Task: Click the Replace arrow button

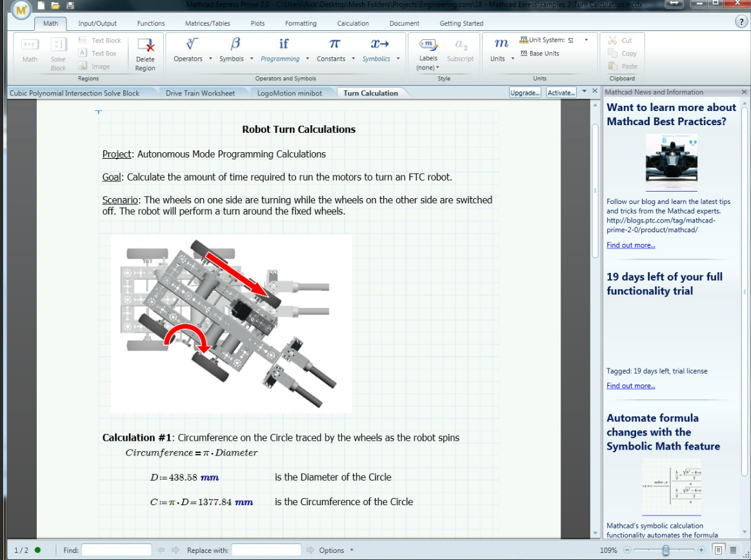Action: [x=310, y=550]
